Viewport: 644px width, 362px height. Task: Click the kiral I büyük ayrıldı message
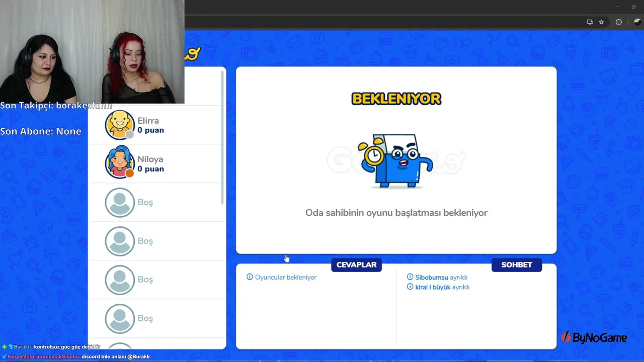click(x=442, y=287)
